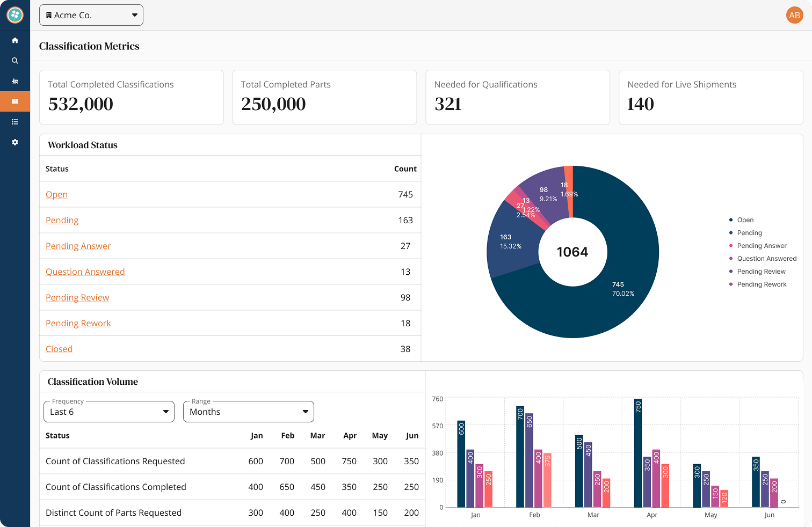Click count 745 in the Open row
The width and height of the screenshot is (812, 527).
405,194
